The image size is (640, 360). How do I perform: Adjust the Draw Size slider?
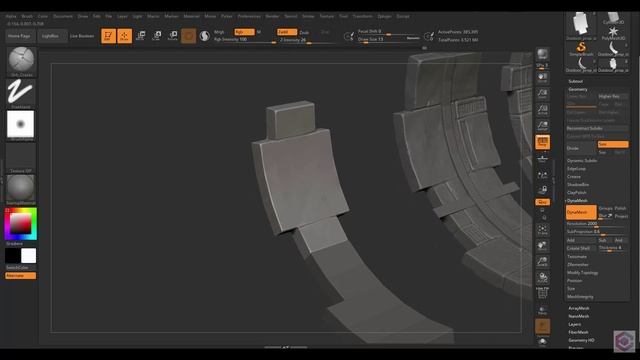pos(389,40)
